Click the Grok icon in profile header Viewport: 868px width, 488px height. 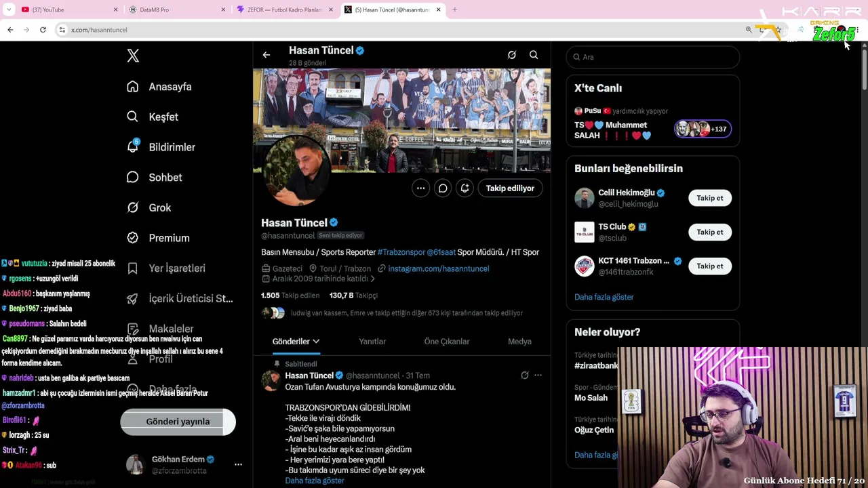point(512,55)
